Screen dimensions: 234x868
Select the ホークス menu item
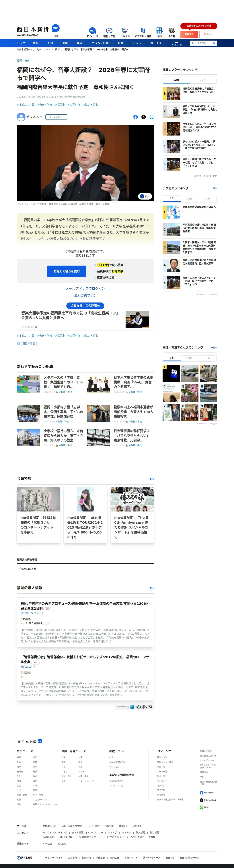[x=156, y=43]
